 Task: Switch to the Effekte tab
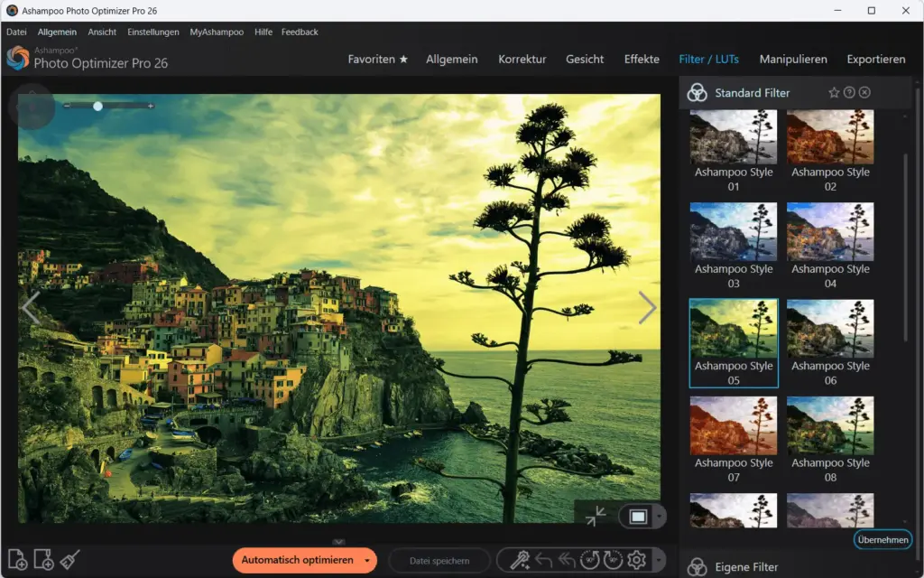coord(642,59)
